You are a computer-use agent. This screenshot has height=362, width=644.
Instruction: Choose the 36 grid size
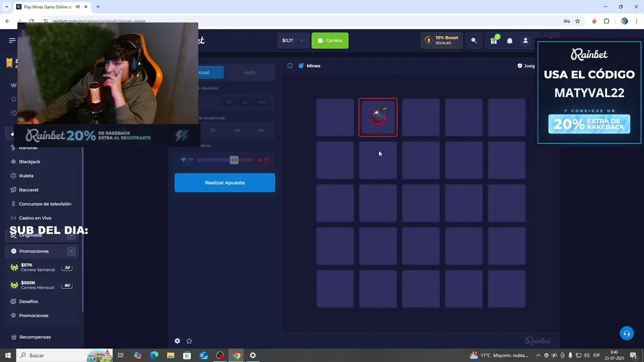(213, 130)
